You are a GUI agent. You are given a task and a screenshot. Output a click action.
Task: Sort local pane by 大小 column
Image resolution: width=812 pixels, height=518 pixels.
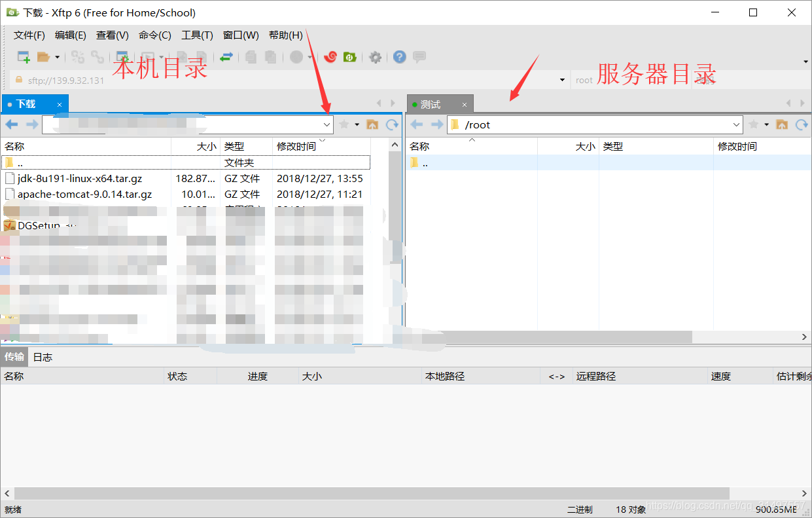coord(196,146)
